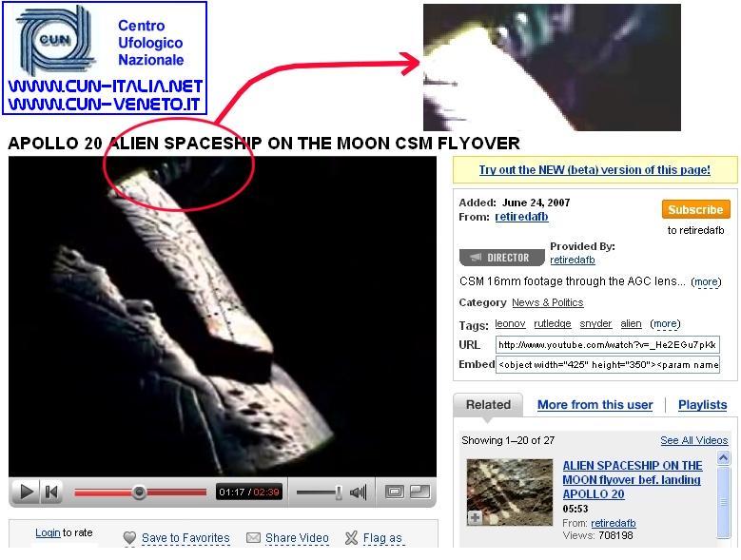Open the More from this user tab
The height and width of the screenshot is (560, 741).
tap(595, 405)
